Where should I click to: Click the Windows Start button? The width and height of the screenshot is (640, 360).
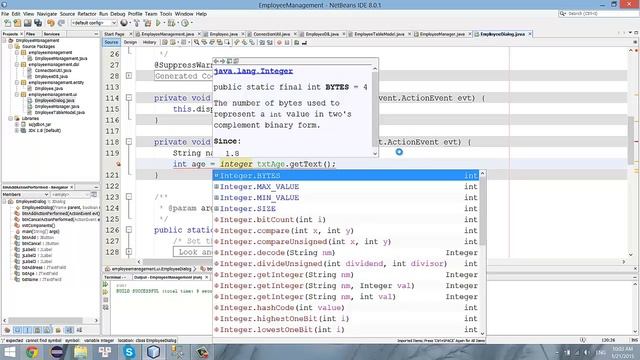(9, 352)
